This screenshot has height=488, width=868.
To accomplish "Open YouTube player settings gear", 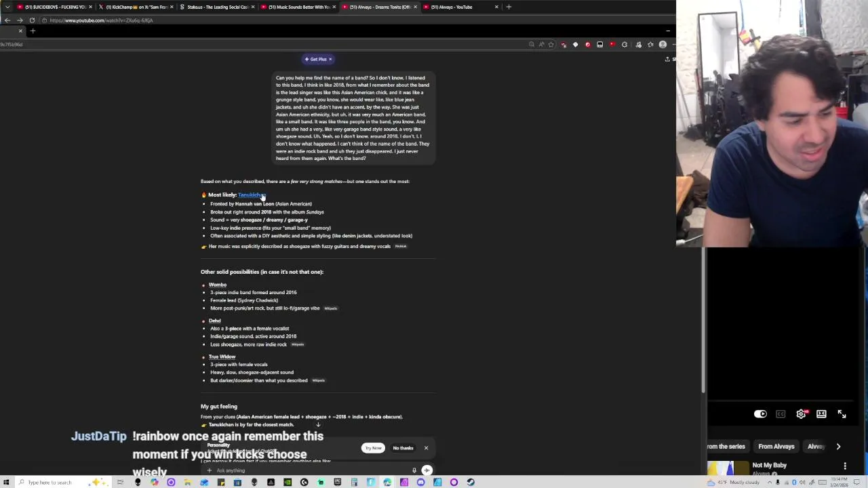I will pos(801,414).
